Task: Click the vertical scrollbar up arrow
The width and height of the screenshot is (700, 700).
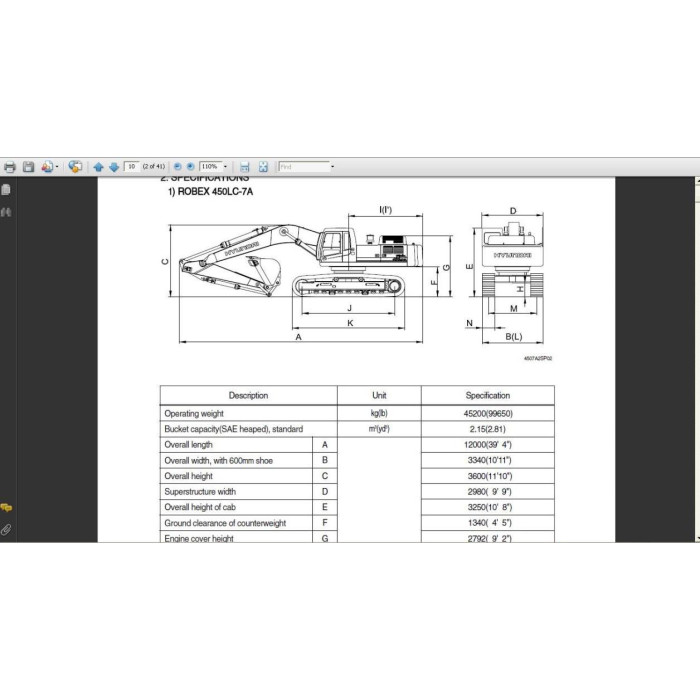Action: click(x=697, y=181)
